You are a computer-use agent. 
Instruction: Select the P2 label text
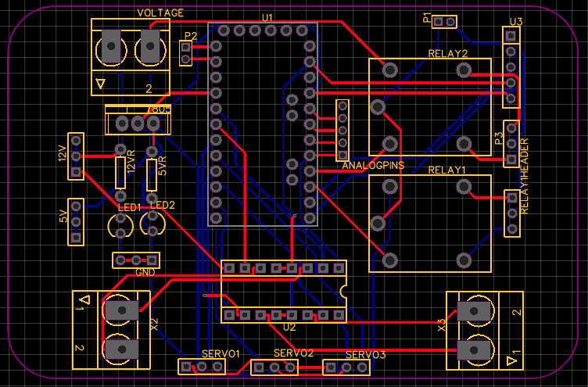tap(191, 36)
